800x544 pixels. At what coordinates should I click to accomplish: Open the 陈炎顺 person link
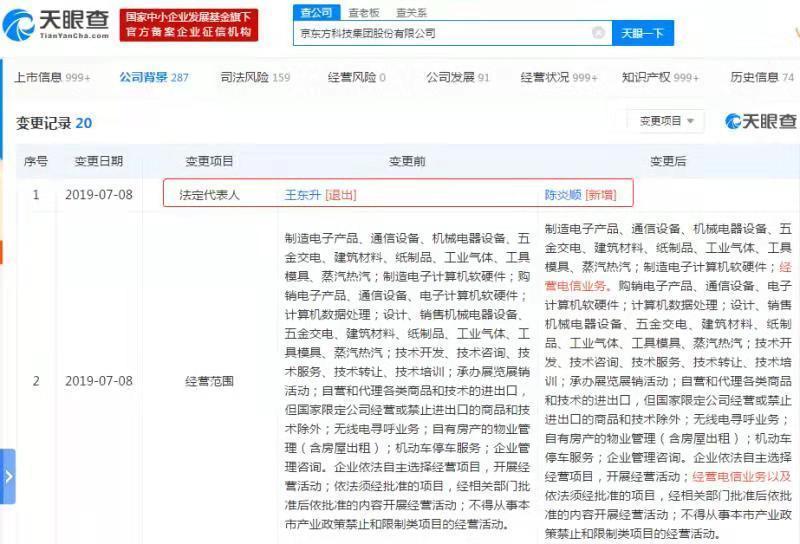pos(563,195)
